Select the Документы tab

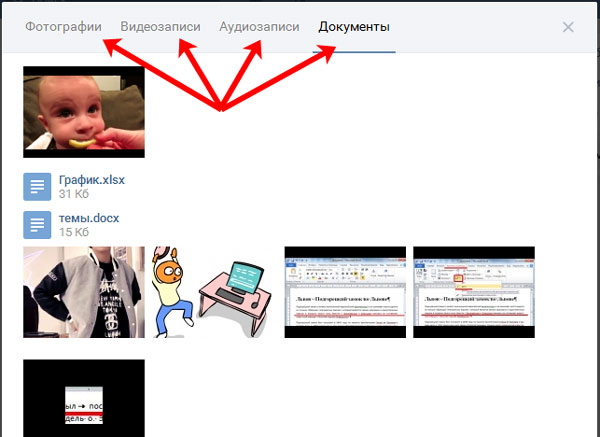[x=354, y=27]
